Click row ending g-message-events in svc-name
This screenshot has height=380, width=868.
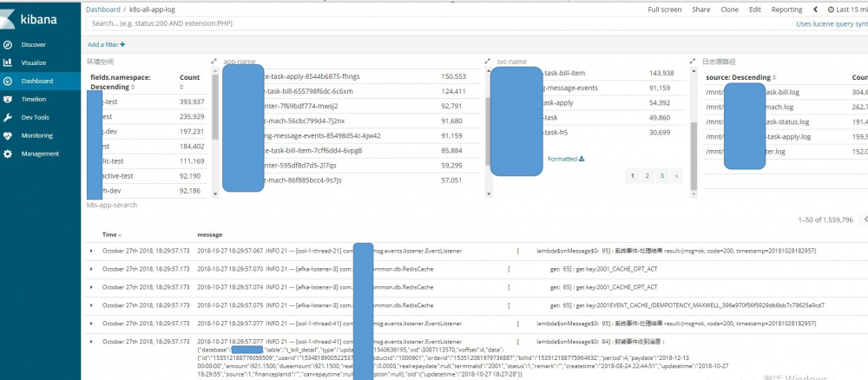click(588, 88)
